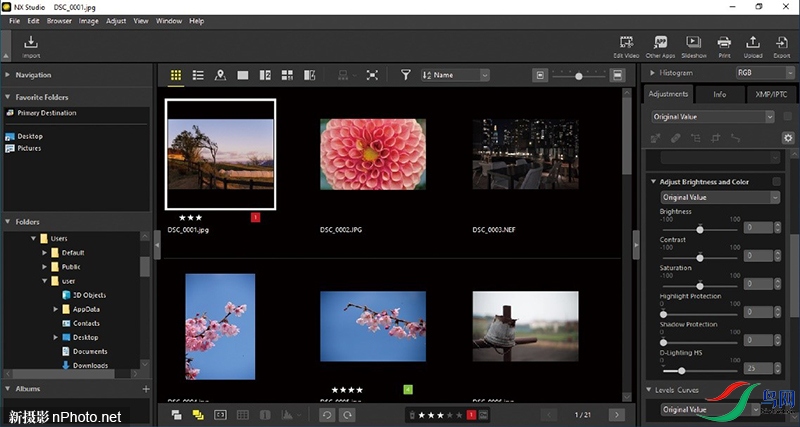Rotate image clockwise in bottom toolbar

tap(347, 414)
